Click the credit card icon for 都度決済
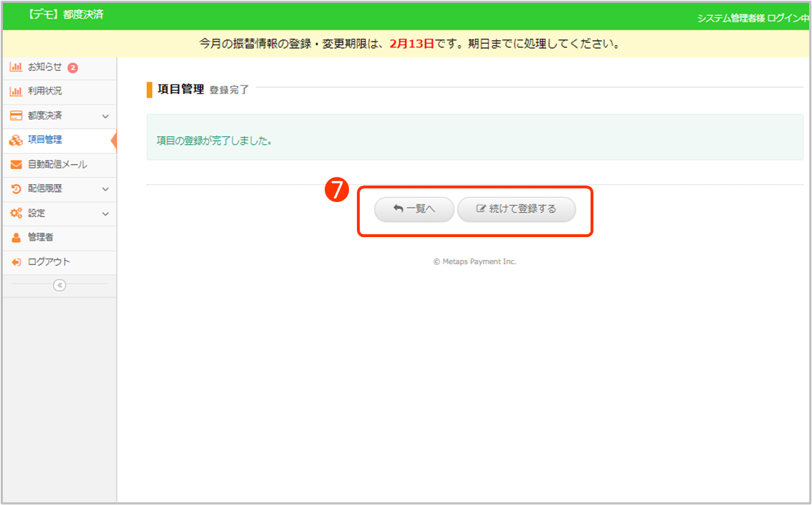The width and height of the screenshot is (812, 505). (x=16, y=116)
